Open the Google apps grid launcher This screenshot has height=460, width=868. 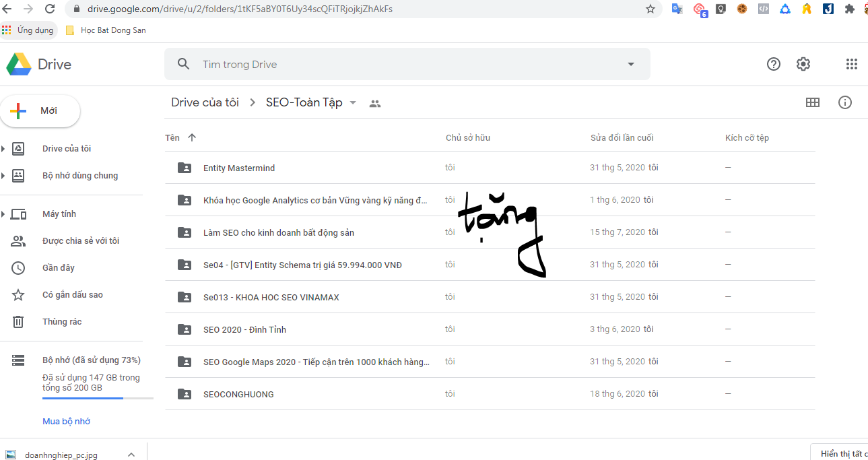coord(852,64)
